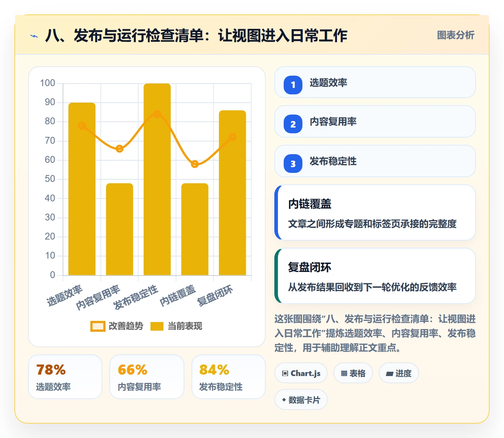The image size is (504, 438).
Task: Click the 内容复用率 bar in the chart
Action: 120,229
